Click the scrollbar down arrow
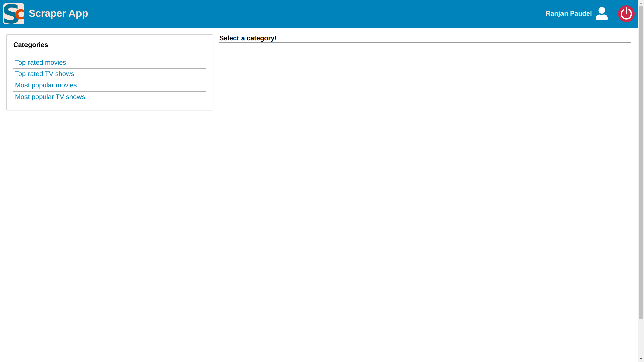644x362 pixels. tap(641, 359)
